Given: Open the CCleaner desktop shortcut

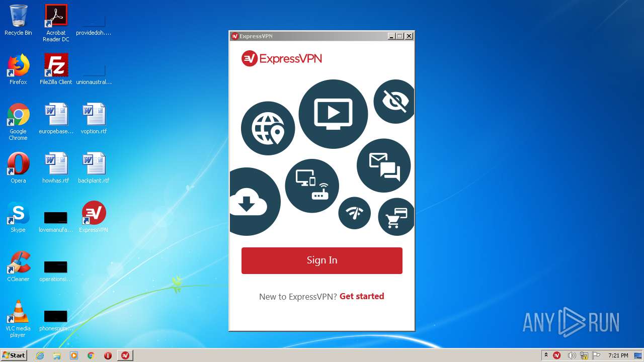Looking at the screenshot, I should [18, 266].
